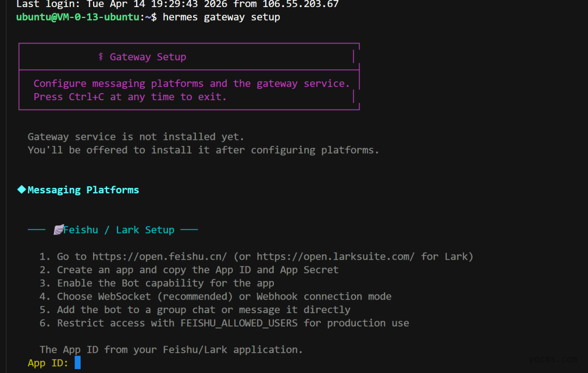Click the "Gateway Setup" box title

coord(148,57)
